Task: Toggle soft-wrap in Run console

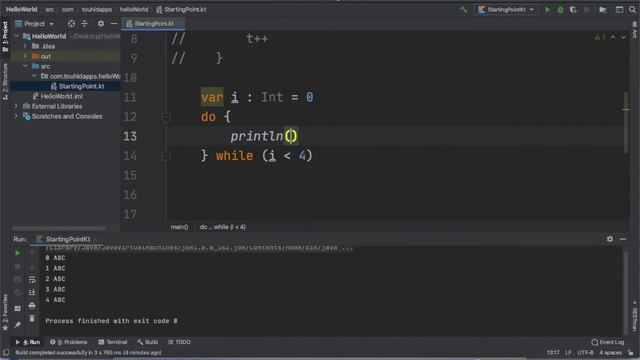Action: coord(32,280)
